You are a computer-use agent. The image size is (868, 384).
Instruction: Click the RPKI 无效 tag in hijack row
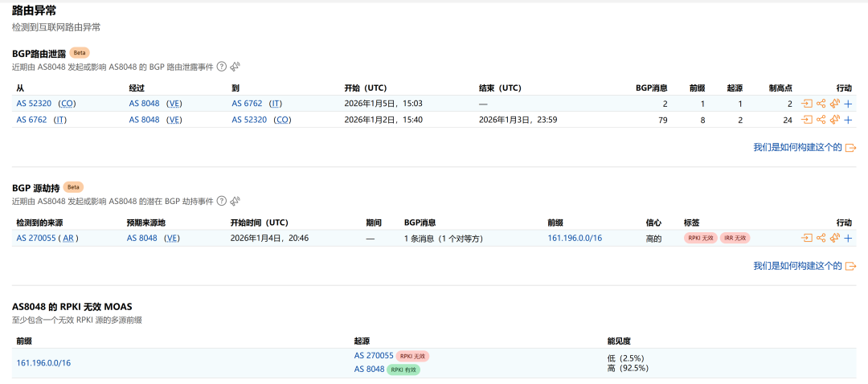point(700,238)
